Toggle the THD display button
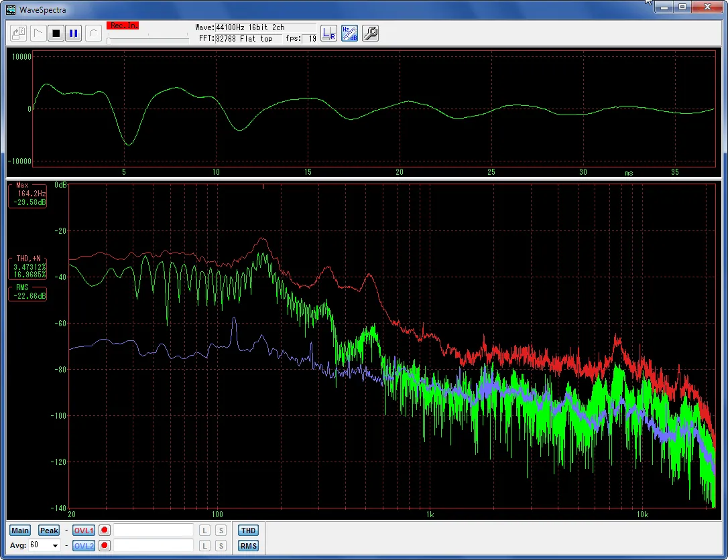The width and height of the screenshot is (728, 560). [x=248, y=529]
